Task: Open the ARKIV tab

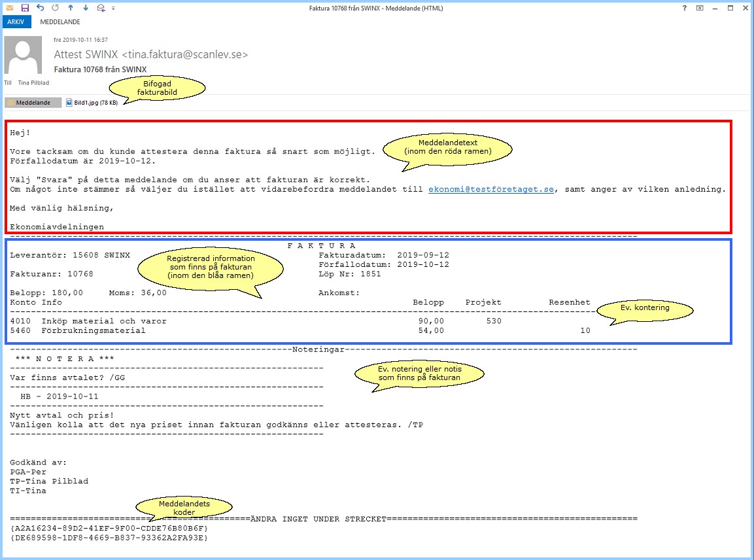Action: [16, 22]
